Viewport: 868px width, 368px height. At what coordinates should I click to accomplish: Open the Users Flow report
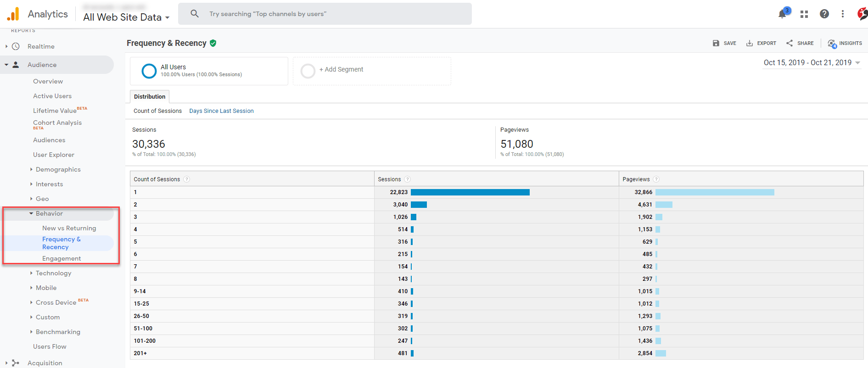click(x=50, y=346)
